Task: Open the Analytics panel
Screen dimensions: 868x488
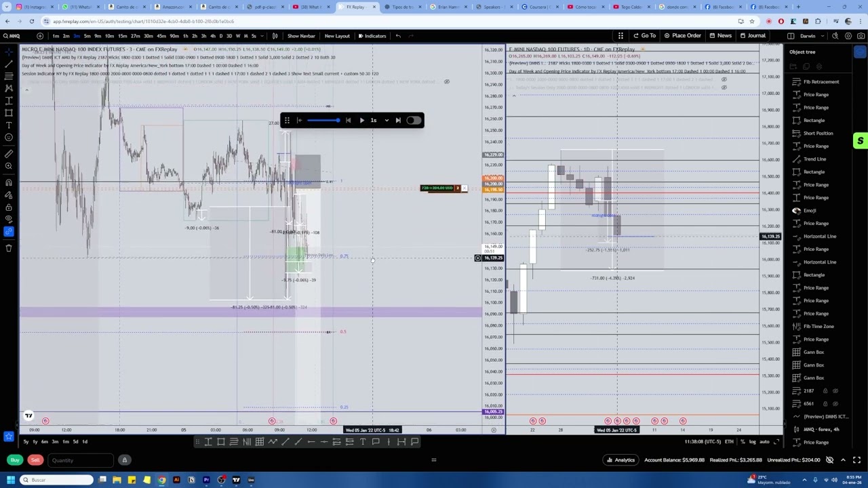Action: pos(620,460)
